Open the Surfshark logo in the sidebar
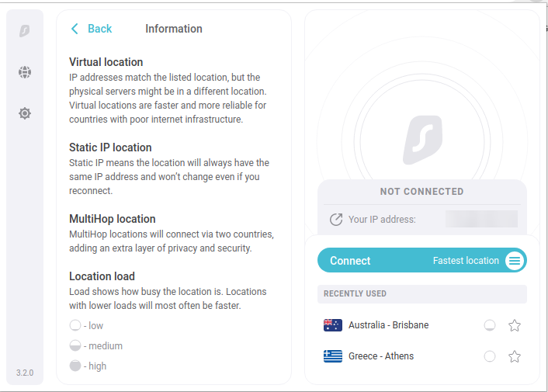Screen dimensions: 548x392 (x=25, y=31)
